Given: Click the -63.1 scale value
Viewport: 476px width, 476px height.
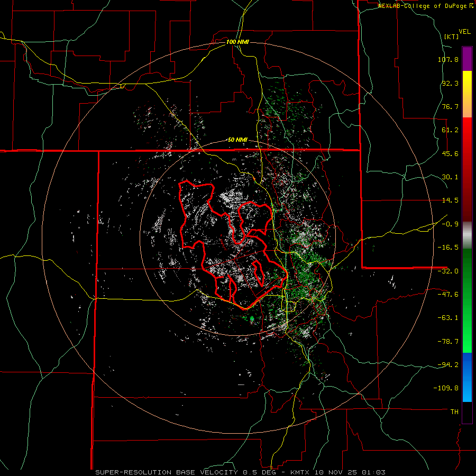Looking at the screenshot, I should [x=448, y=318].
